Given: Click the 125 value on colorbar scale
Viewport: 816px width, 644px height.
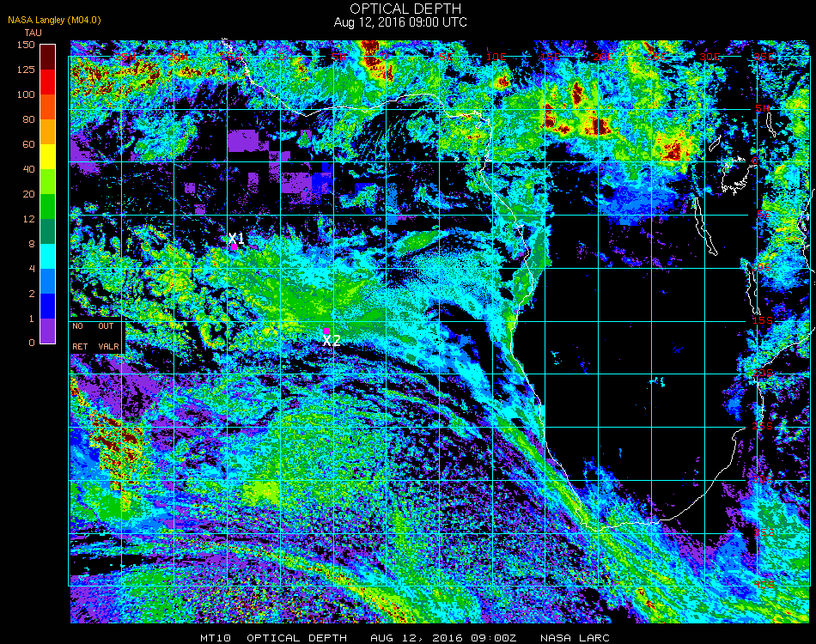Looking at the screenshot, I should pos(26,70).
